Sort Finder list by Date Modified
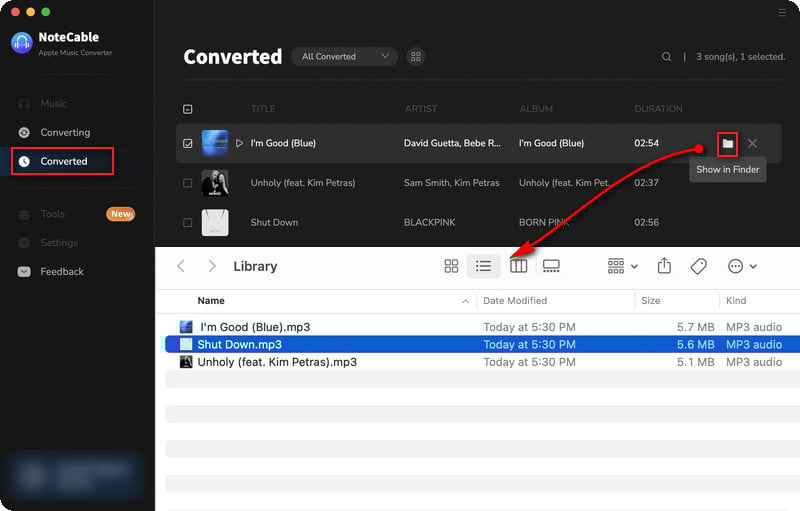The width and height of the screenshot is (800, 511). (515, 301)
